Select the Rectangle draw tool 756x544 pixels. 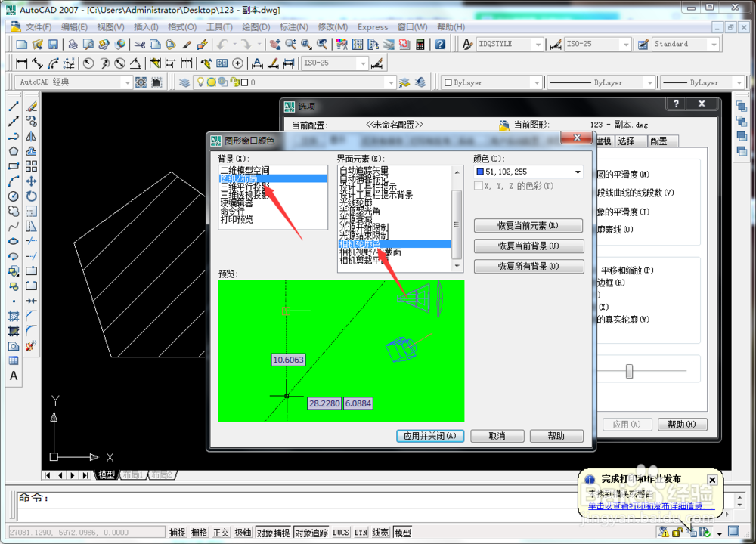(x=14, y=166)
